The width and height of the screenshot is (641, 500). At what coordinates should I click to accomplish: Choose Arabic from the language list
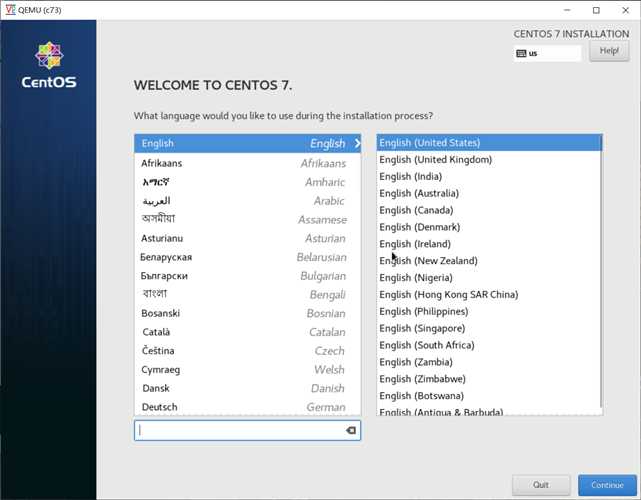pyautogui.click(x=247, y=201)
